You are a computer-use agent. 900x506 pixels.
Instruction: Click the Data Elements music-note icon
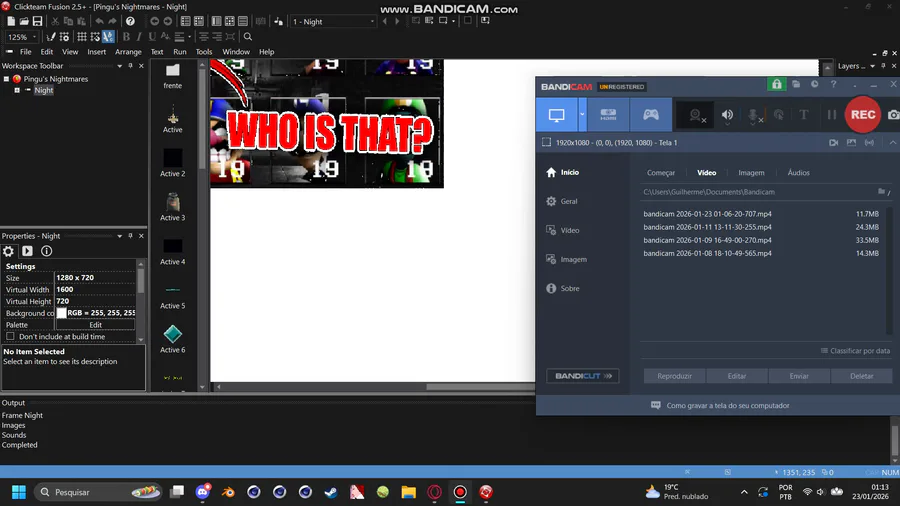(278, 21)
